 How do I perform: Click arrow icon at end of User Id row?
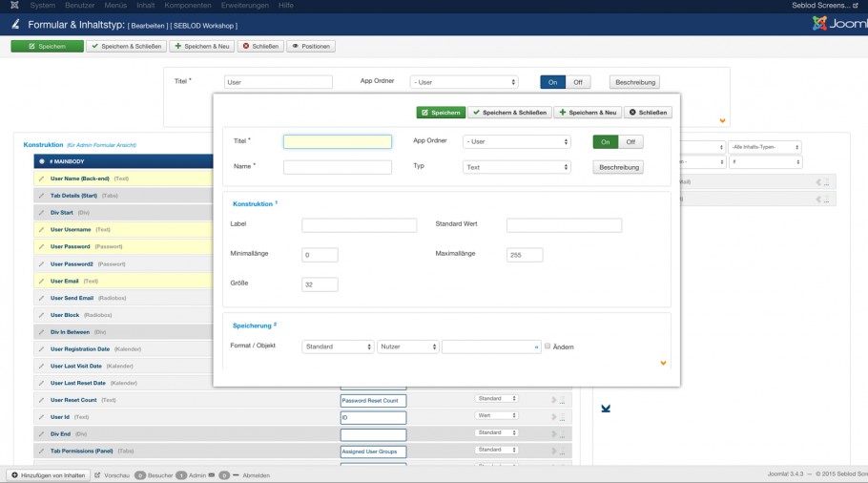[553, 417]
